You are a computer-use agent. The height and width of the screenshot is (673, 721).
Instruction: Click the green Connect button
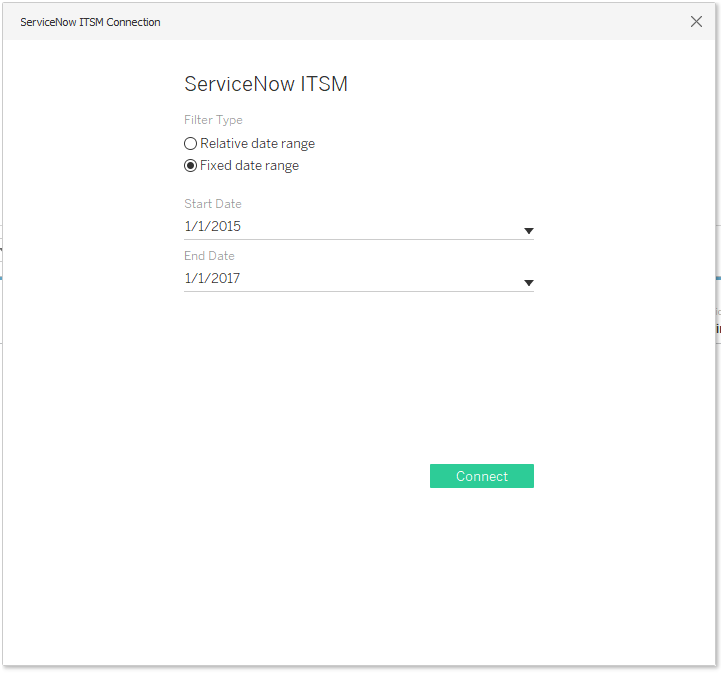481,476
